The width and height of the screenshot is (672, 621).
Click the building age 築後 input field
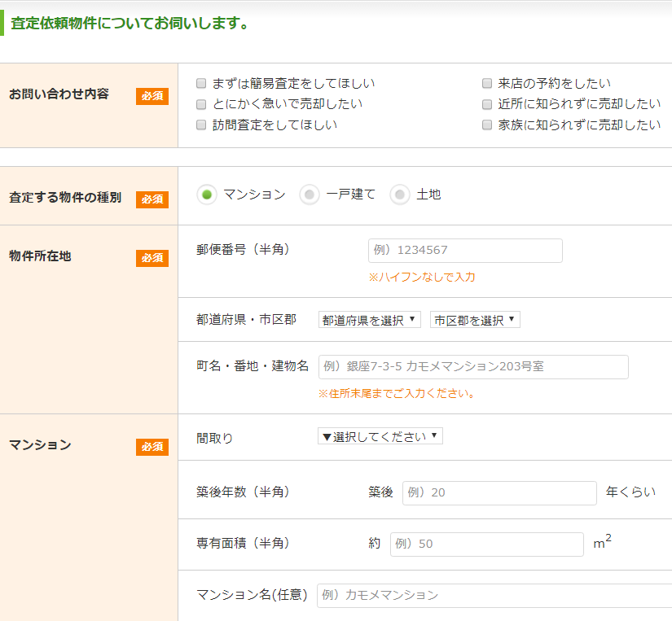[x=499, y=492]
